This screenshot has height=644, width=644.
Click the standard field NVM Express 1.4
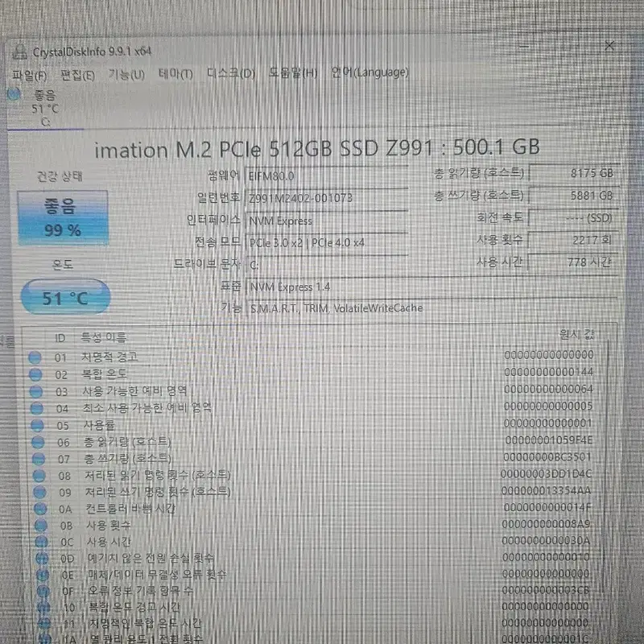click(431, 287)
